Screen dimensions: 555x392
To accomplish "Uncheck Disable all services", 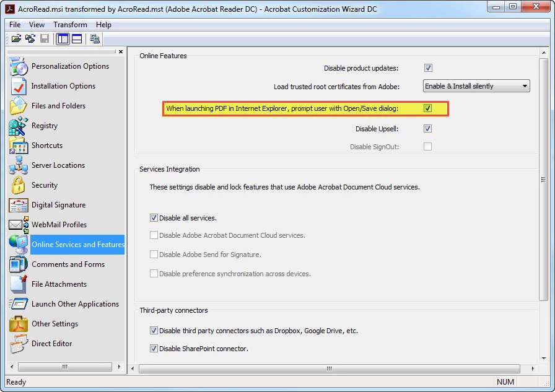I will [154, 218].
